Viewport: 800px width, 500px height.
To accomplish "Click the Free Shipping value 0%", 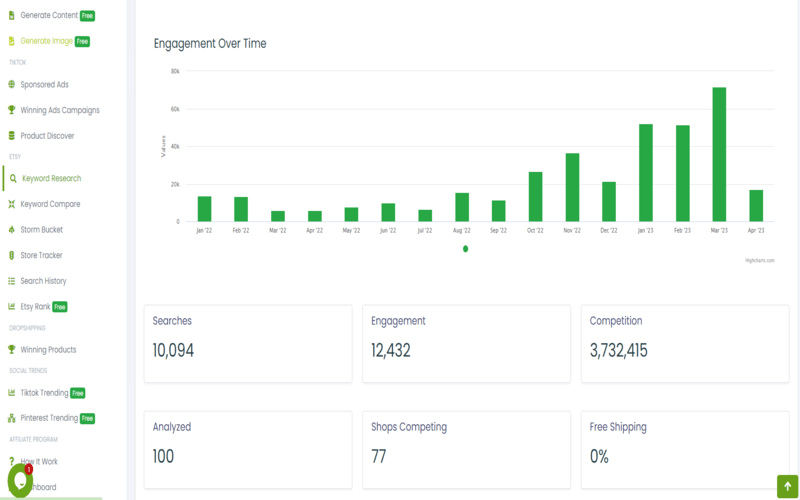I will 599,456.
